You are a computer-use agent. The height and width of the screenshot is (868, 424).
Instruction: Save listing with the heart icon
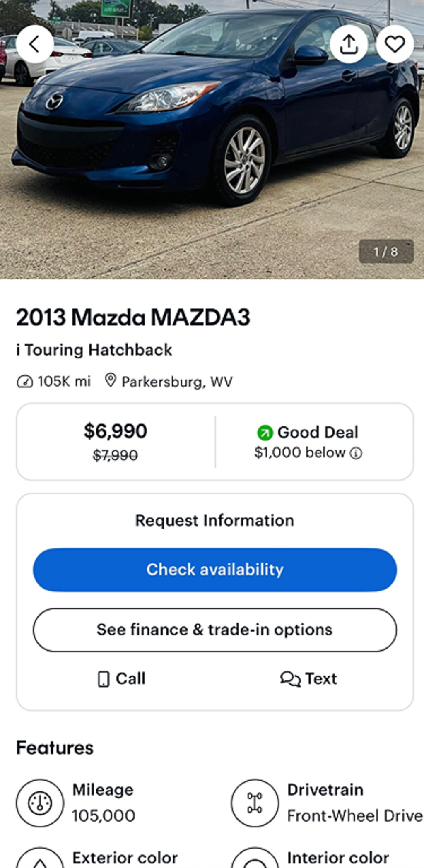coord(395,44)
